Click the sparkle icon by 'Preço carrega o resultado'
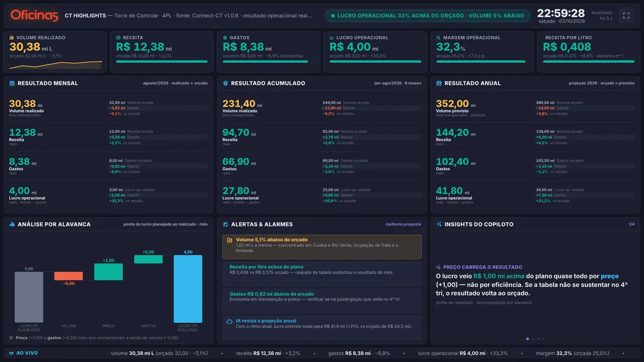The width and height of the screenshot is (644, 362). [x=439, y=267]
